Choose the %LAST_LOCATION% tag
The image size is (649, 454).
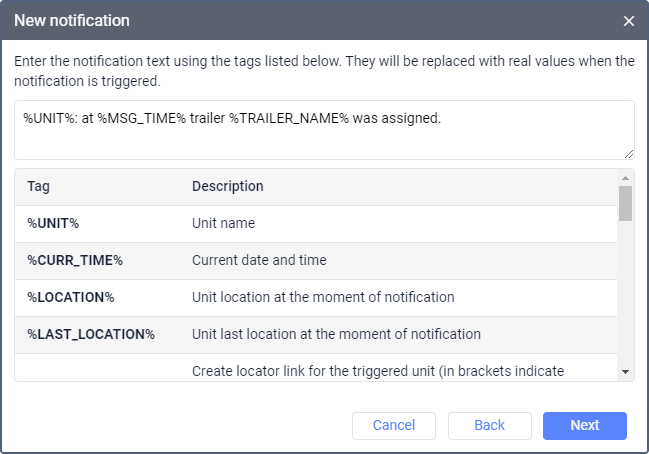point(91,335)
